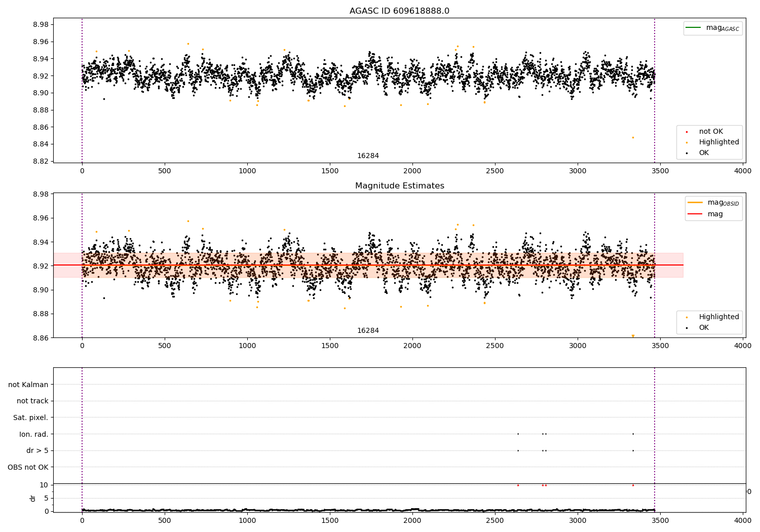Click the leftmost 'dr > 5' flag dot

pyautogui.click(x=518, y=450)
